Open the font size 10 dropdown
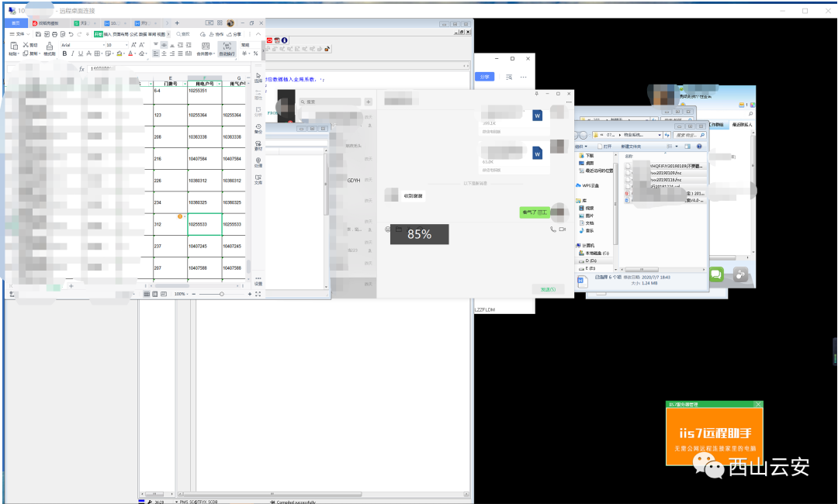This screenshot has width=838, height=504. coord(126,45)
